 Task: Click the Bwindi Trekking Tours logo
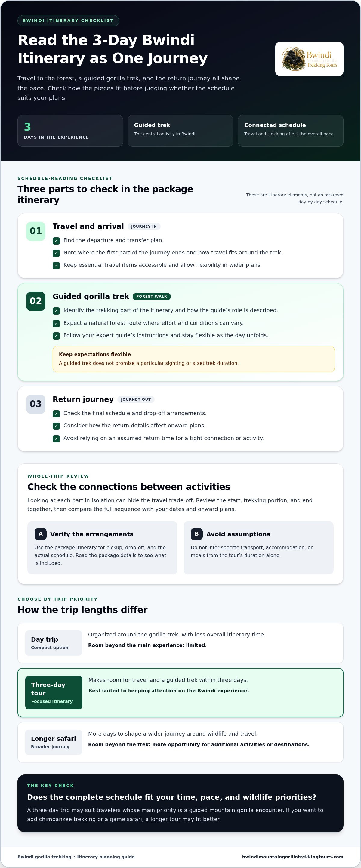309,59
